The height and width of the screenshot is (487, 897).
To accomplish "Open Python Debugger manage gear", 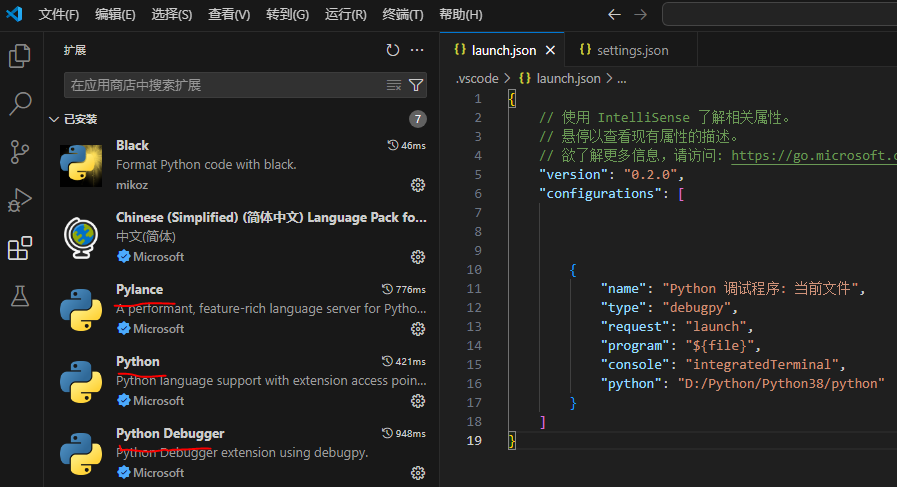I will 418,473.
